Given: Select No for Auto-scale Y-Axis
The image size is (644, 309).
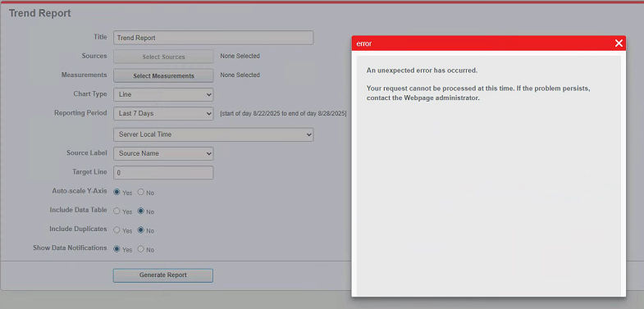Looking at the screenshot, I should pyautogui.click(x=141, y=192).
